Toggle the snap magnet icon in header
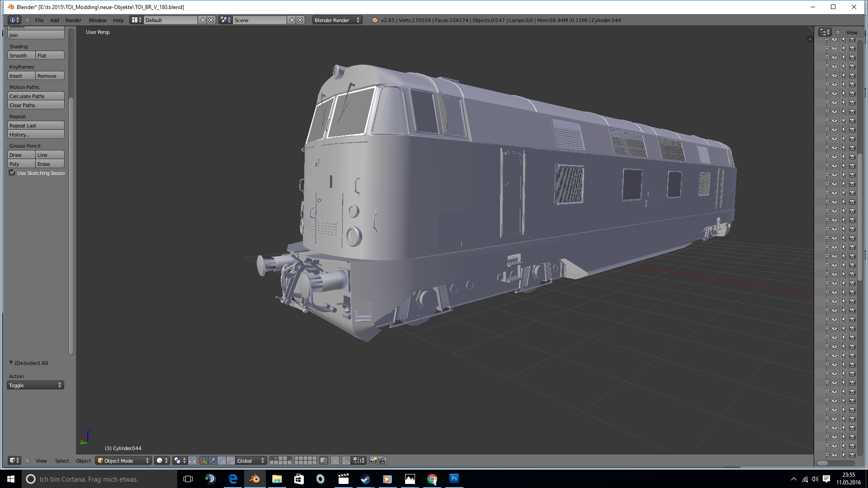This screenshot has width=868, height=488. [x=346, y=460]
